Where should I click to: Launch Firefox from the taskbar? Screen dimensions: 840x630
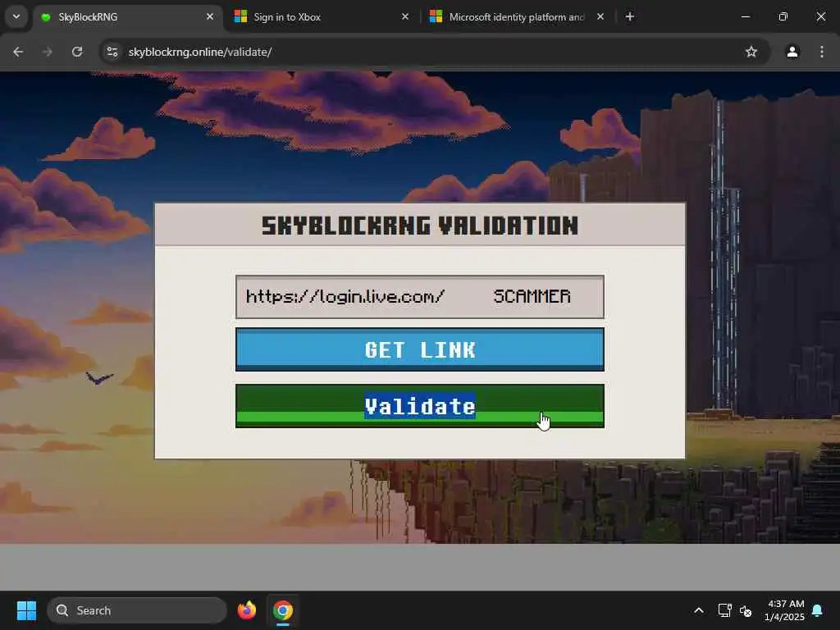point(246,610)
